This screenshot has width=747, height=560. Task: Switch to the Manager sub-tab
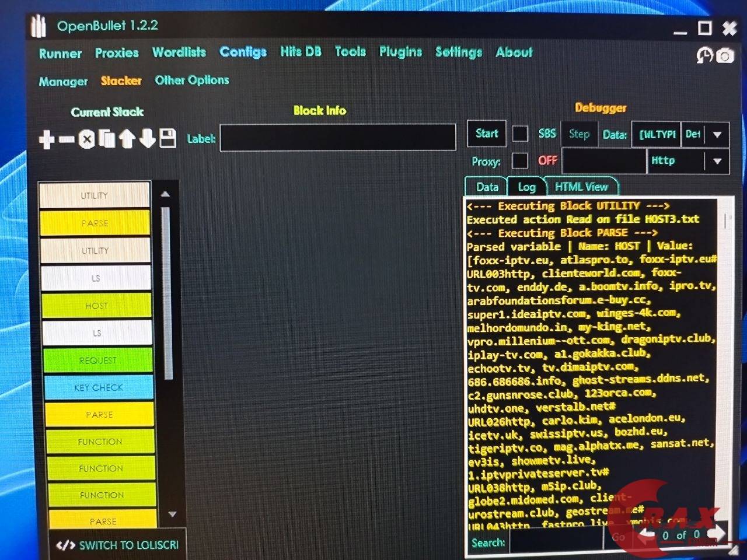point(63,82)
